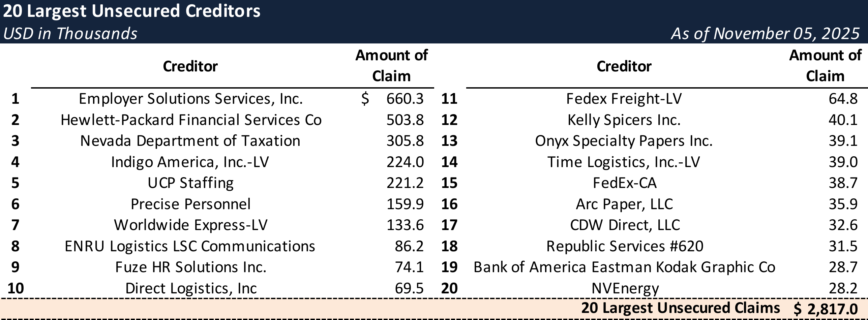This screenshot has width=868, height=320.
Task: Click the NVEnergy creditor cell
Action: (625, 288)
